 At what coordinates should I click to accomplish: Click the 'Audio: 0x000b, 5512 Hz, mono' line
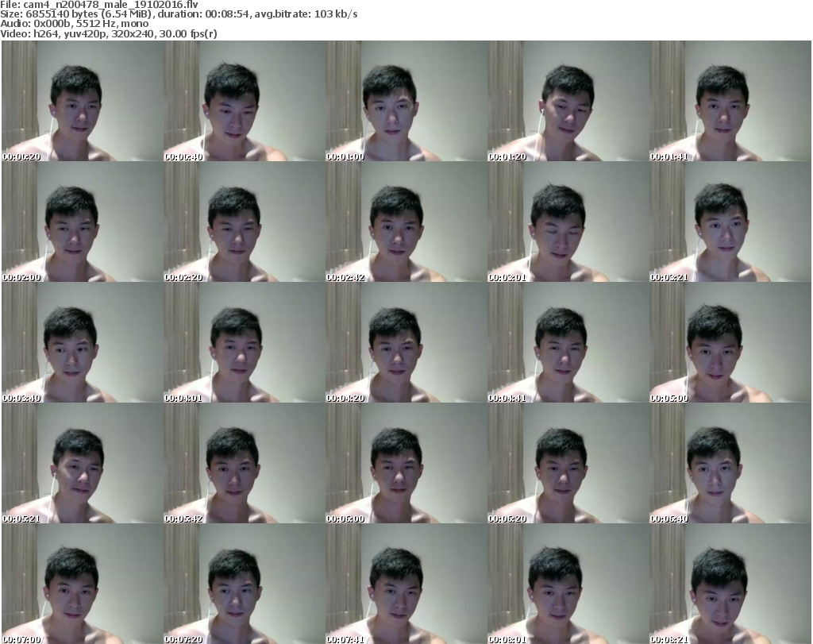point(74,24)
